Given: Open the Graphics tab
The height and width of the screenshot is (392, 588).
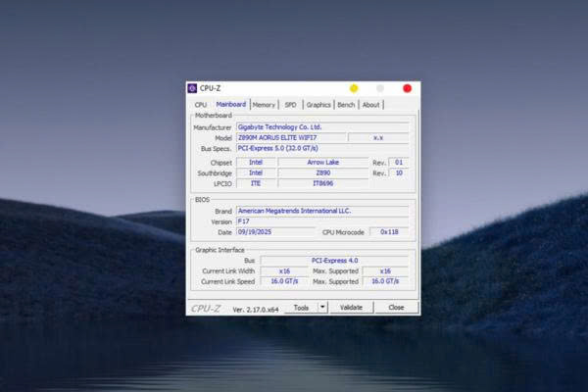Looking at the screenshot, I should click(318, 105).
